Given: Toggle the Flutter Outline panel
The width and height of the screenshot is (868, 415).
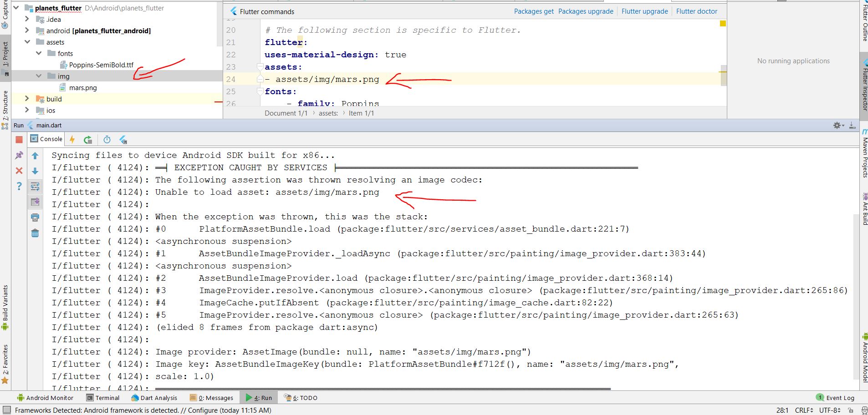Looking at the screenshot, I should [864, 18].
